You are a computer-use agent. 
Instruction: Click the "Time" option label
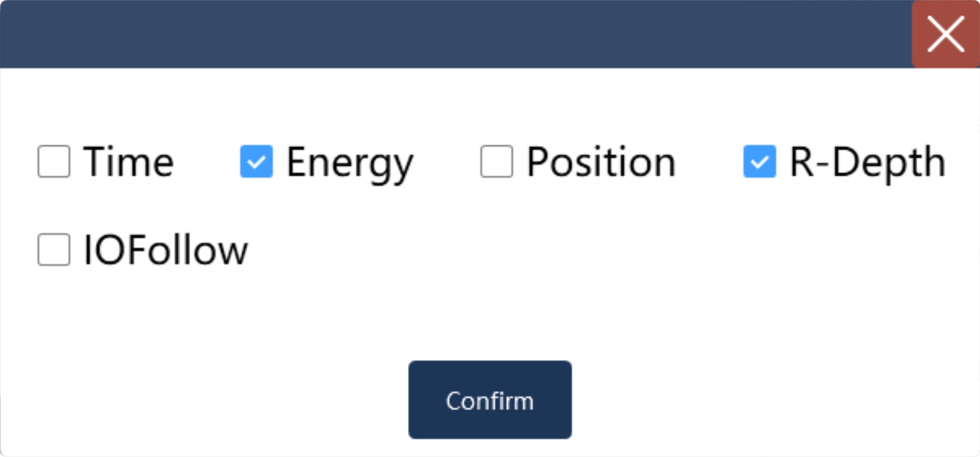[x=128, y=162]
